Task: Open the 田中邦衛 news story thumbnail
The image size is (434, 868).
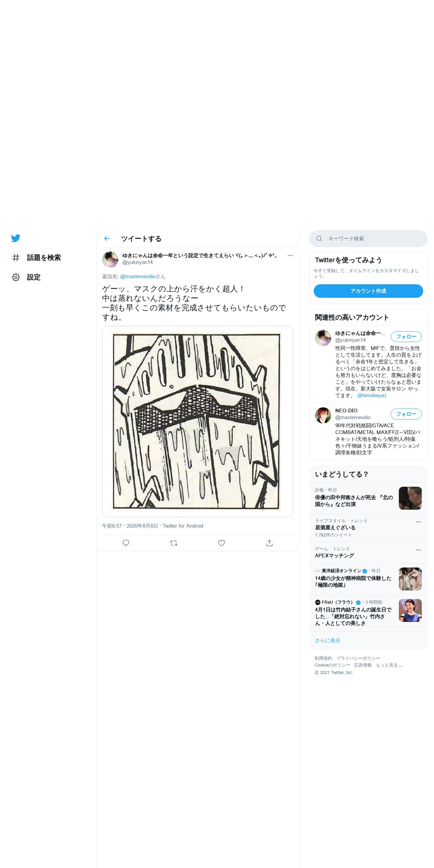Action: tap(410, 498)
